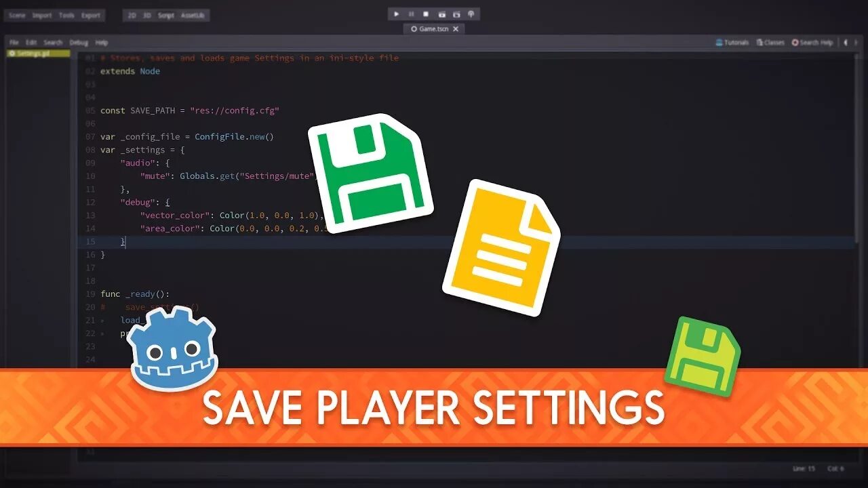This screenshot has height=488, width=868.
Task: Go to next edit location arrow
Action: pos(856,42)
